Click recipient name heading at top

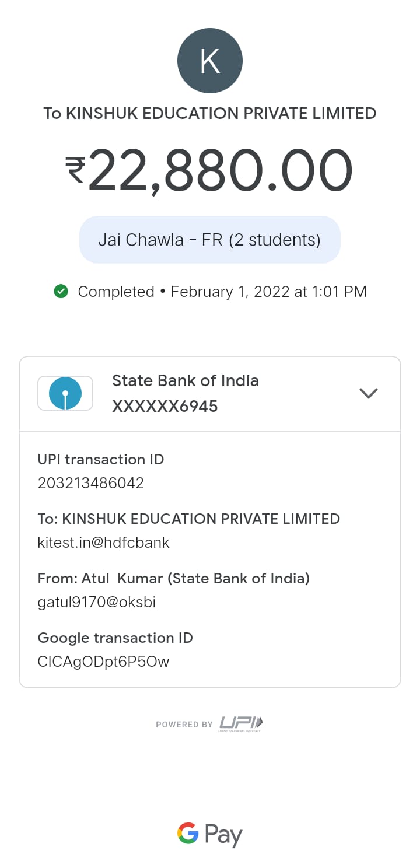pos(209,113)
